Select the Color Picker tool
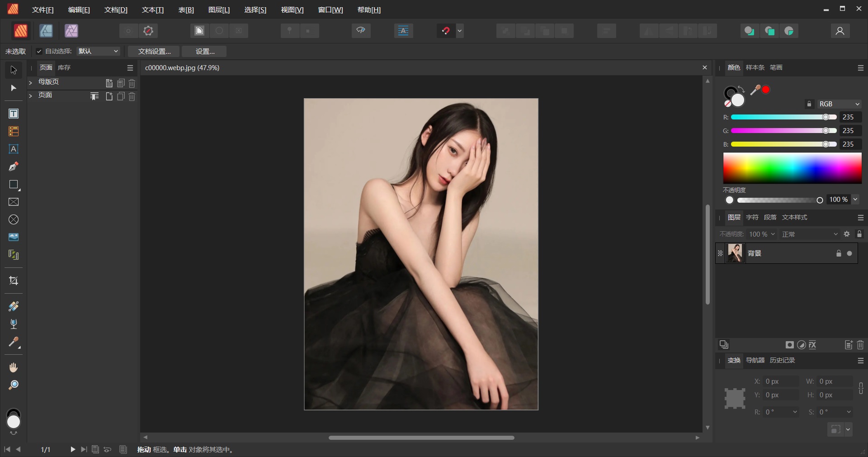The height and width of the screenshot is (457, 868). click(13, 343)
